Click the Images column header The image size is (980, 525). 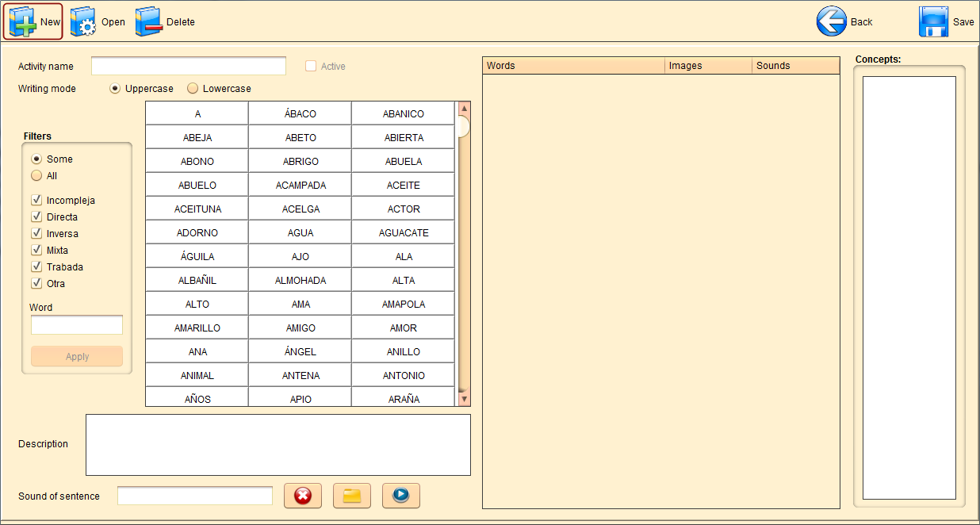709,66
